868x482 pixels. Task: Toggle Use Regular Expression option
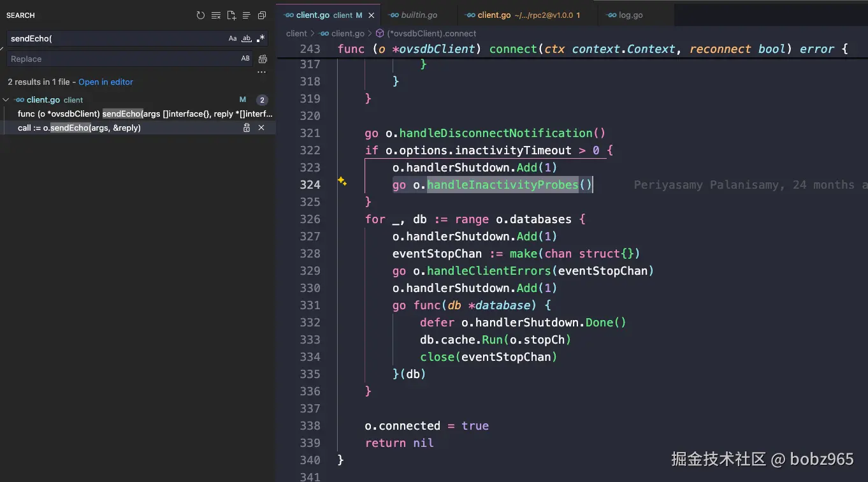click(260, 39)
